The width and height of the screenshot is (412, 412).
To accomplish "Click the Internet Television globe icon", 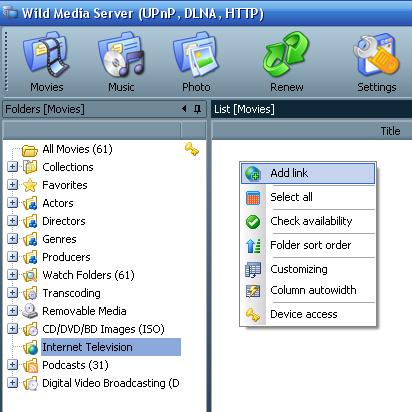I will click(x=30, y=347).
